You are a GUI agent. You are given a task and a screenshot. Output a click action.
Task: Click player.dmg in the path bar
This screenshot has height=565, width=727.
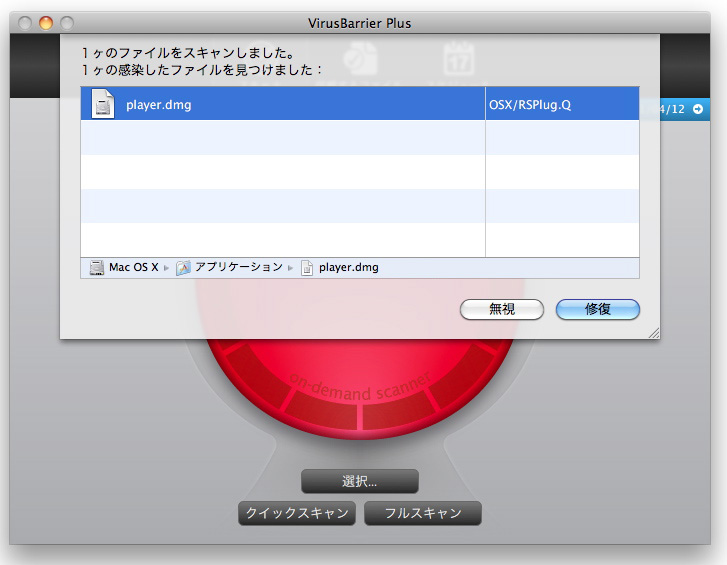pyautogui.click(x=349, y=267)
